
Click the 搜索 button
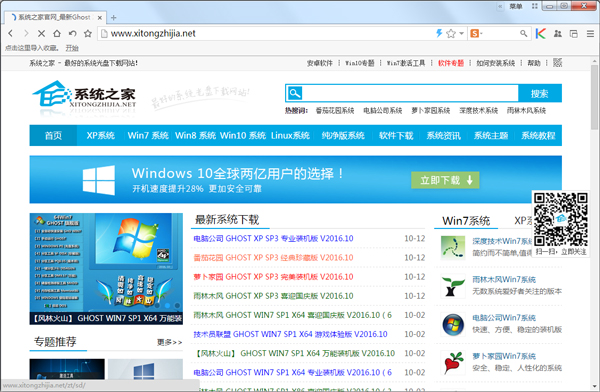click(x=540, y=93)
